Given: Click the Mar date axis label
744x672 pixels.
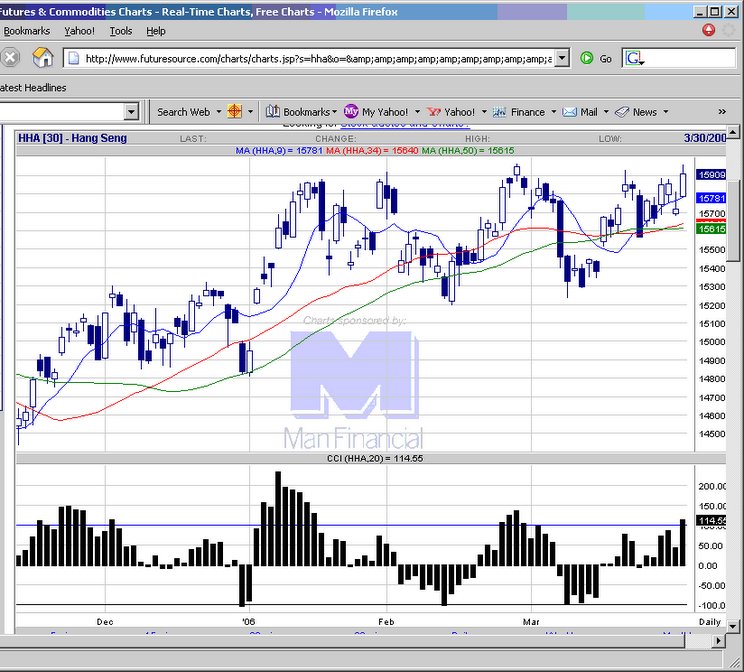Looking at the screenshot, I should click(531, 622).
